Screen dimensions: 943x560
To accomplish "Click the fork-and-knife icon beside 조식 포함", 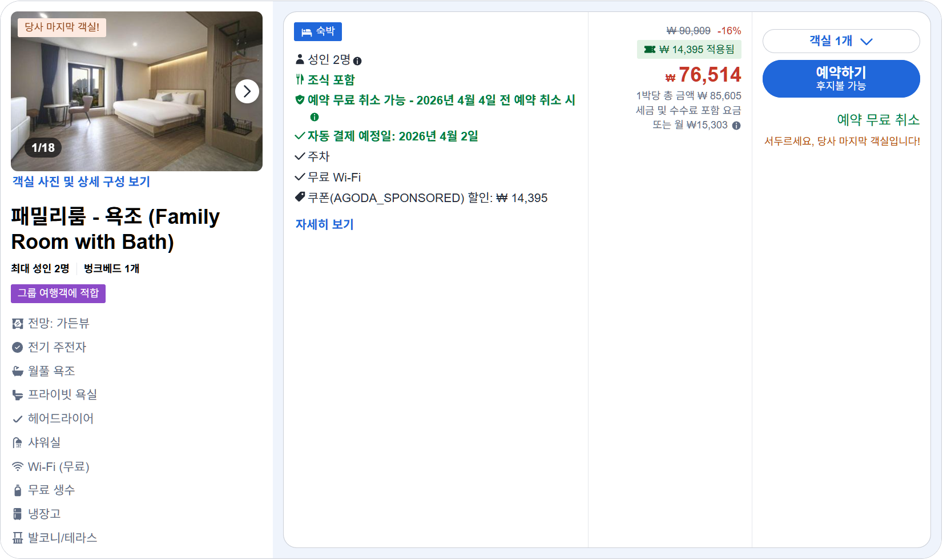I will [299, 79].
